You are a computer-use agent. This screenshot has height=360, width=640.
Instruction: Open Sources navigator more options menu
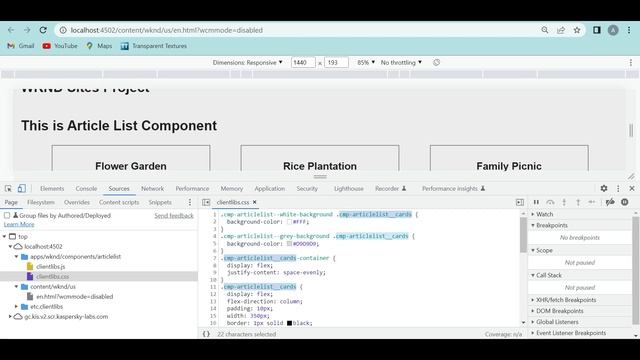190,202
